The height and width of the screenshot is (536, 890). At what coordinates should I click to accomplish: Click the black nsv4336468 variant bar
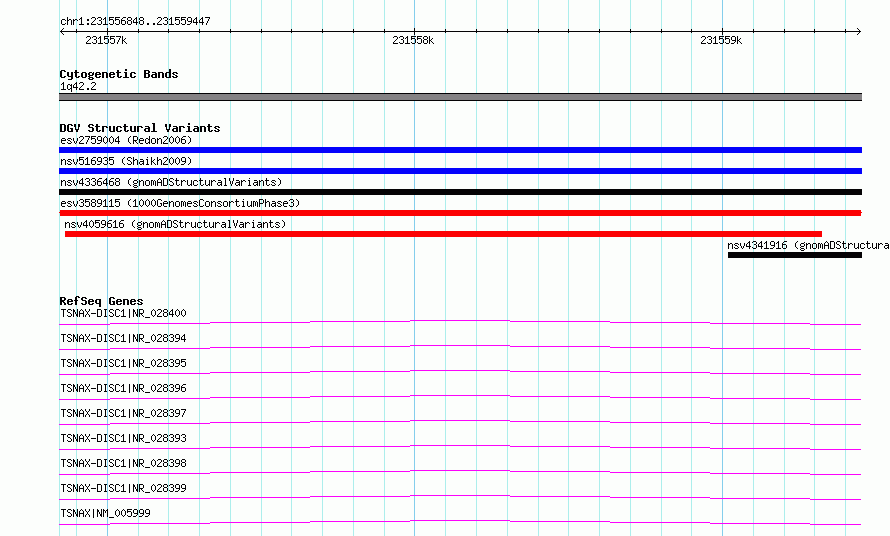(460, 192)
